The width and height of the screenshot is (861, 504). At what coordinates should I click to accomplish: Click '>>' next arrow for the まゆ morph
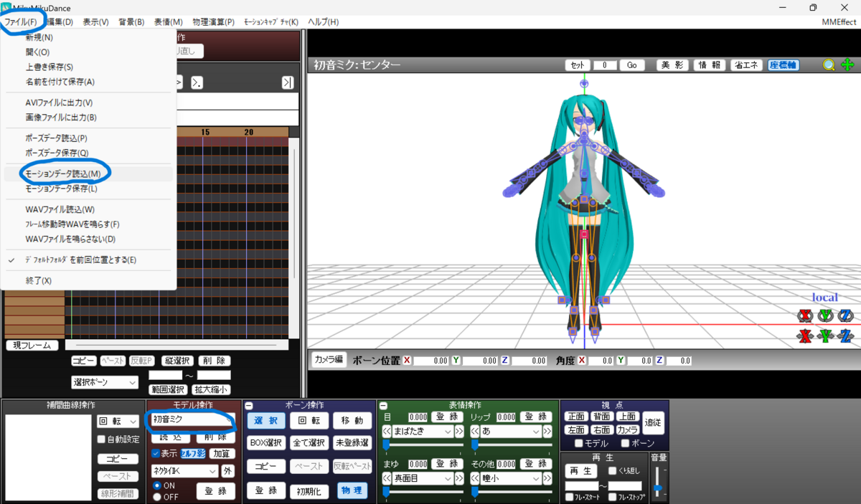pos(459,478)
